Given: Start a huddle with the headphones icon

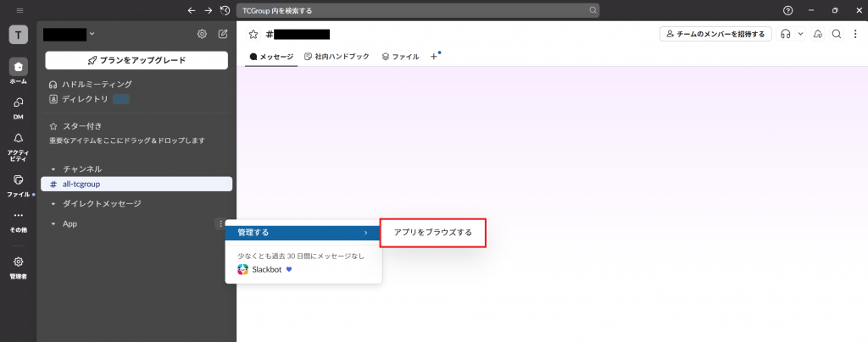Looking at the screenshot, I should (x=785, y=34).
